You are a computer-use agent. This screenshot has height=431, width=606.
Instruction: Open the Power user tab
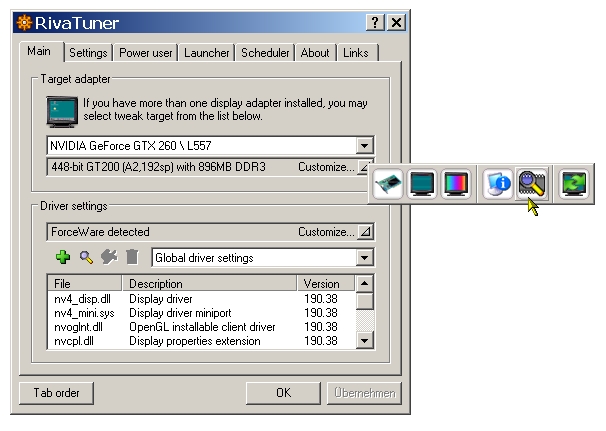click(x=145, y=53)
